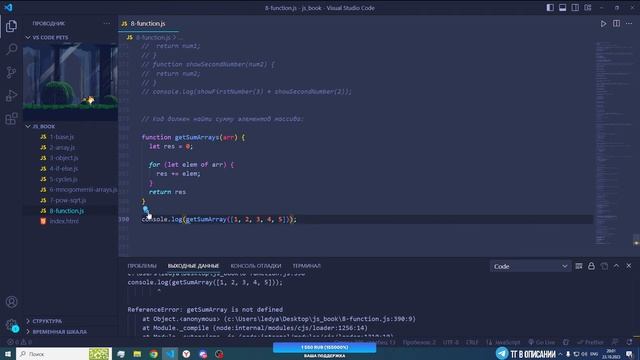Switch to the ВЫХОДНЫЕ ДАННЫЕ panel tab
Screen dimensions: 640x360
click(x=193, y=266)
